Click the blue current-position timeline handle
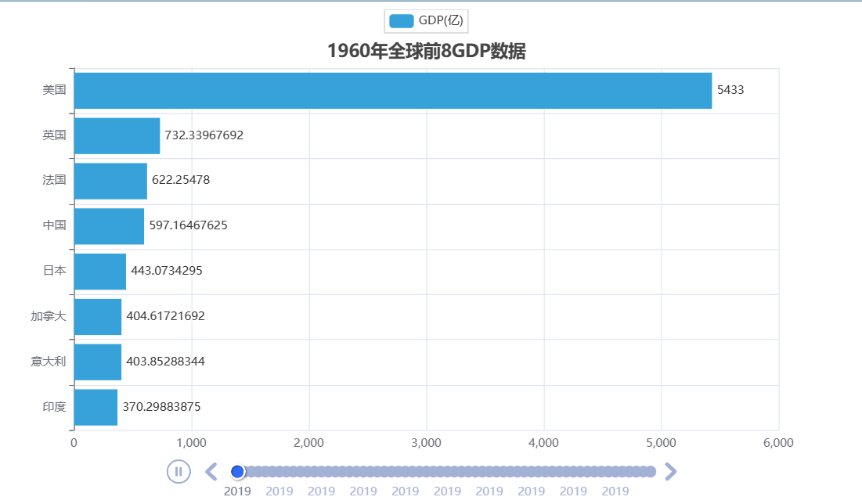The image size is (862, 504). tap(237, 471)
